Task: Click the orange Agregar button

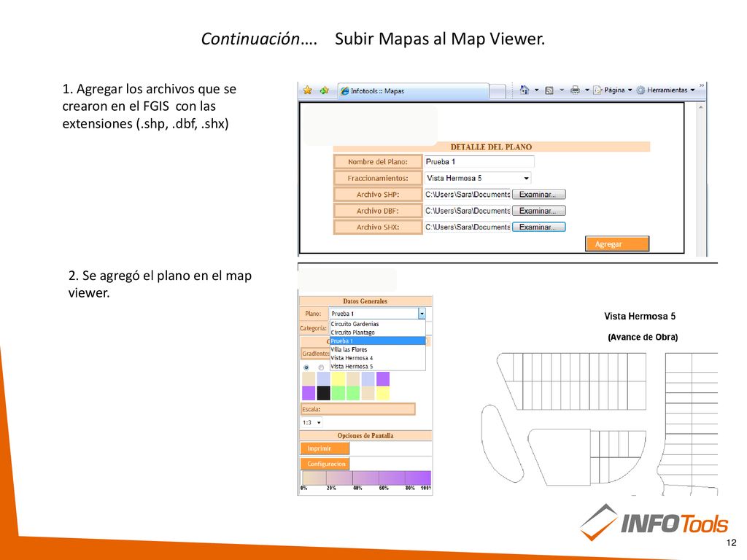Action: pos(617,244)
